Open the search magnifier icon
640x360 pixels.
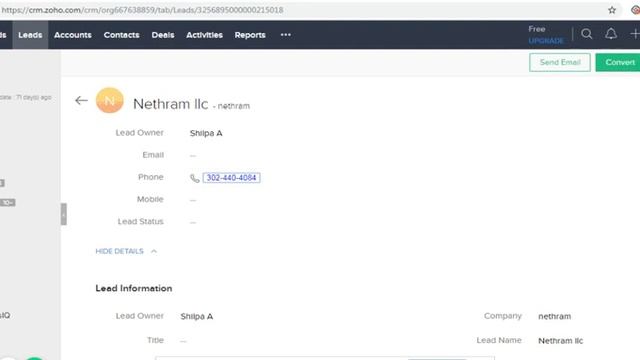click(587, 34)
